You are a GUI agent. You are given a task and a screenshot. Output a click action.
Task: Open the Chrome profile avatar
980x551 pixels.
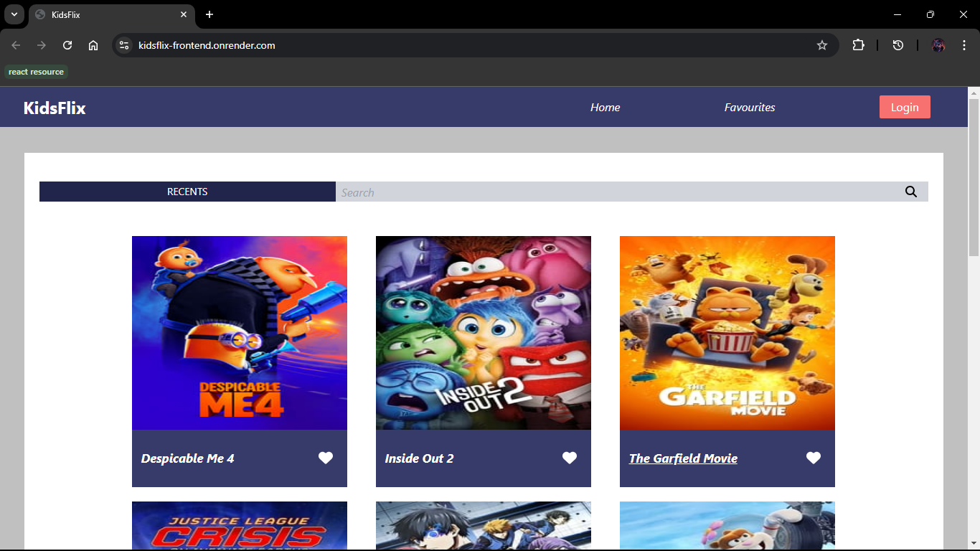938,45
